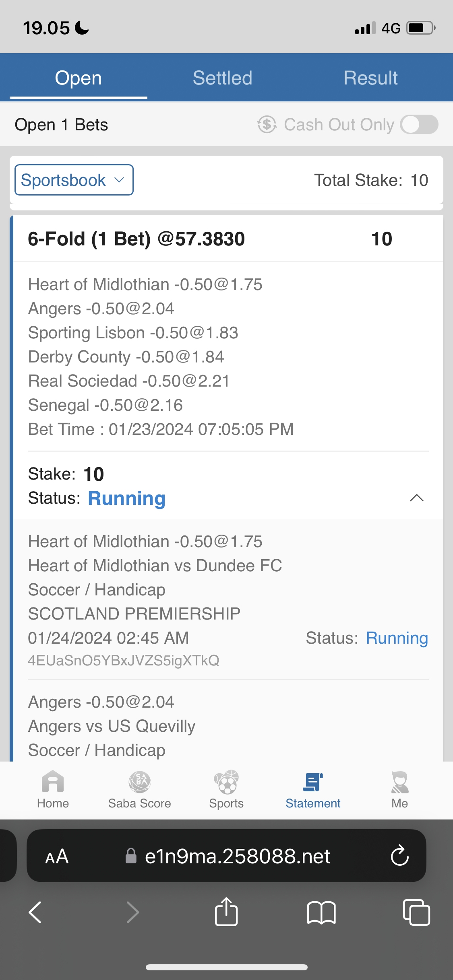Tap the e1n9ma.258088.net address field

tap(238, 856)
